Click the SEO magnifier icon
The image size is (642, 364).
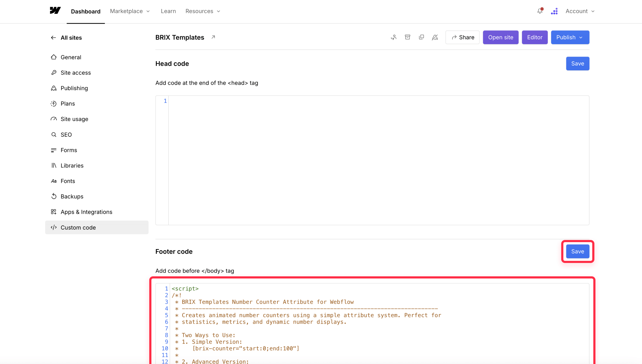[54, 134]
